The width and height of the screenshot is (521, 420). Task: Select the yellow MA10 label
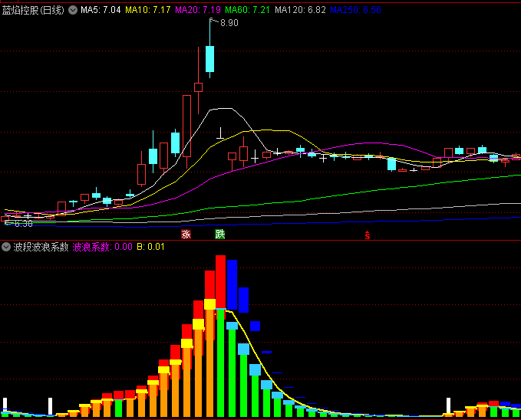coord(147,11)
